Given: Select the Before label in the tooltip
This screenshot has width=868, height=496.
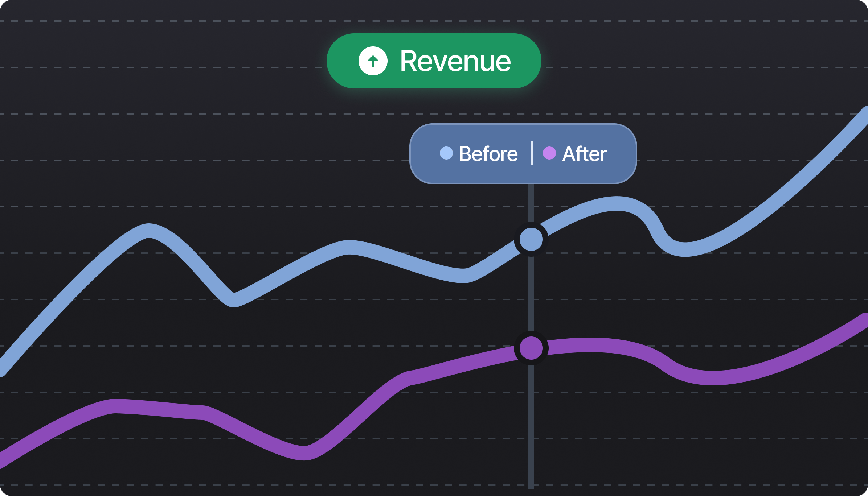Looking at the screenshot, I should pyautogui.click(x=488, y=154).
